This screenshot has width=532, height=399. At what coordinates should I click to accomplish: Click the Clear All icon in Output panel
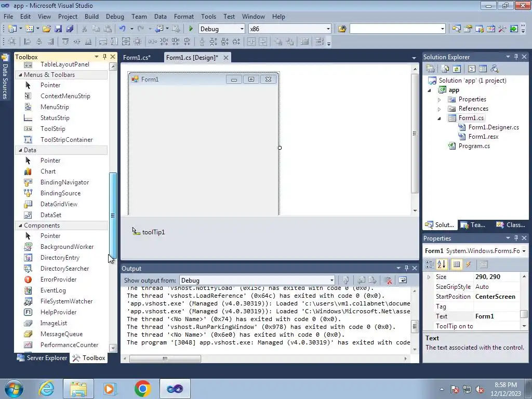[388, 280]
